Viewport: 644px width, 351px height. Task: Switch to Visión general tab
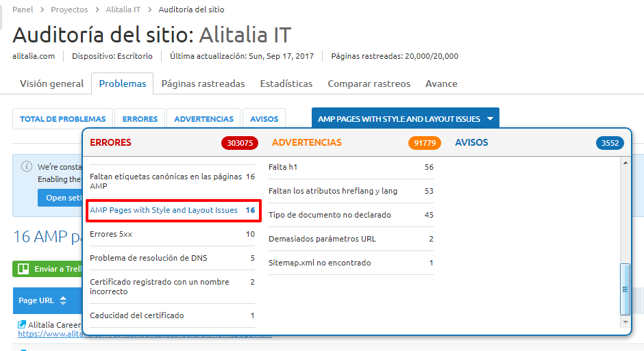[52, 83]
